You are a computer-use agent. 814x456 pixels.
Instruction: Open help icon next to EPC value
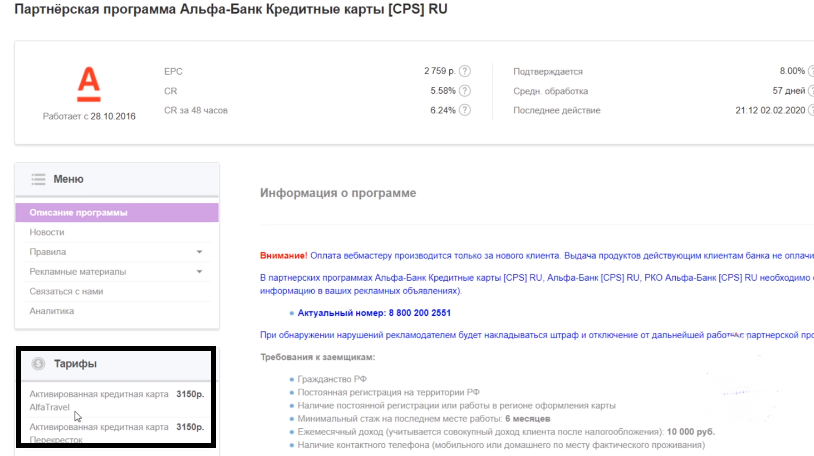pyautogui.click(x=465, y=71)
